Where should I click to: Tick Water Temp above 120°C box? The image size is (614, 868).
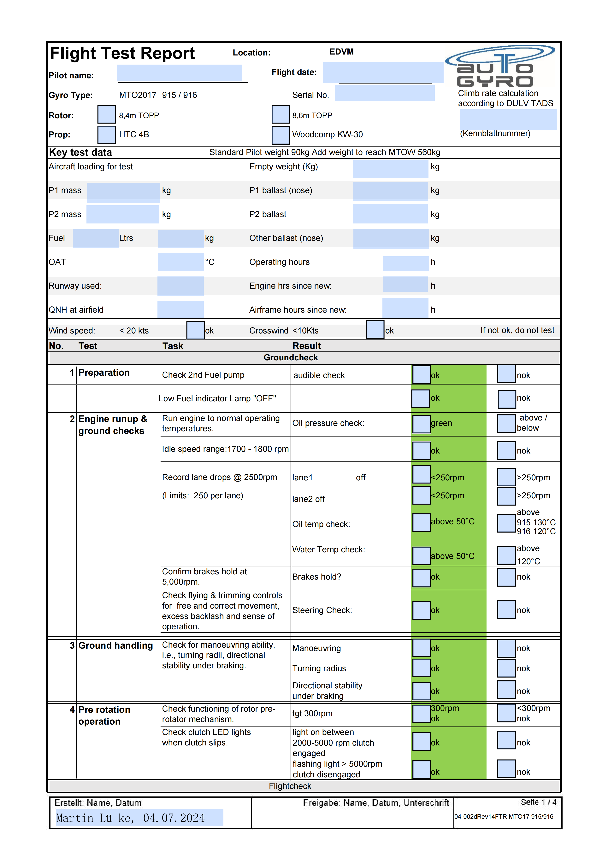pos(507,555)
